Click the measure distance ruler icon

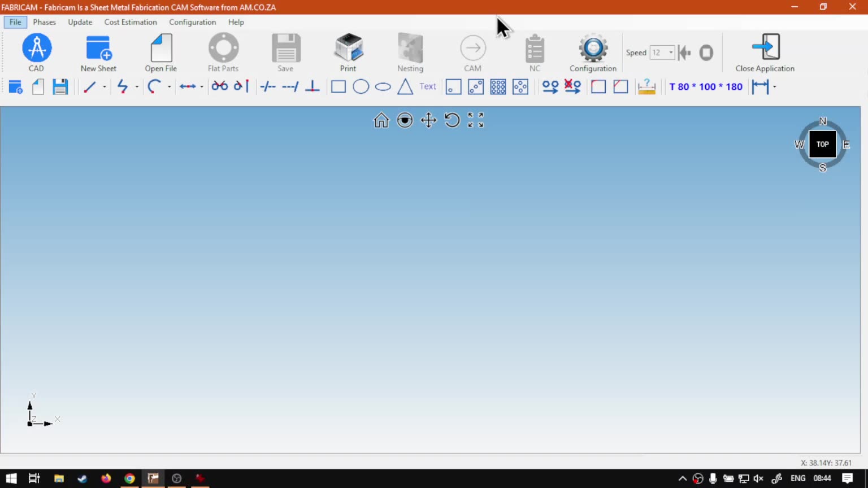click(x=646, y=87)
